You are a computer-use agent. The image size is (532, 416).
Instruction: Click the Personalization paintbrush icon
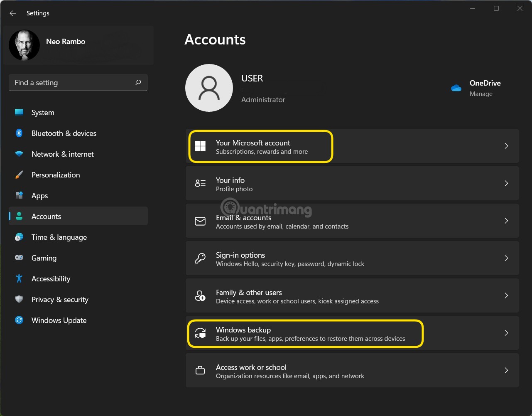pyautogui.click(x=19, y=175)
